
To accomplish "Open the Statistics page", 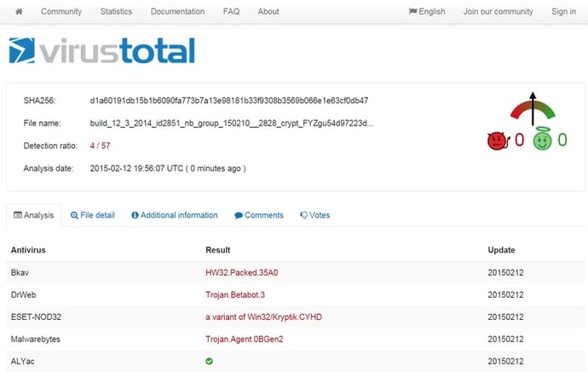I will 116,12.
